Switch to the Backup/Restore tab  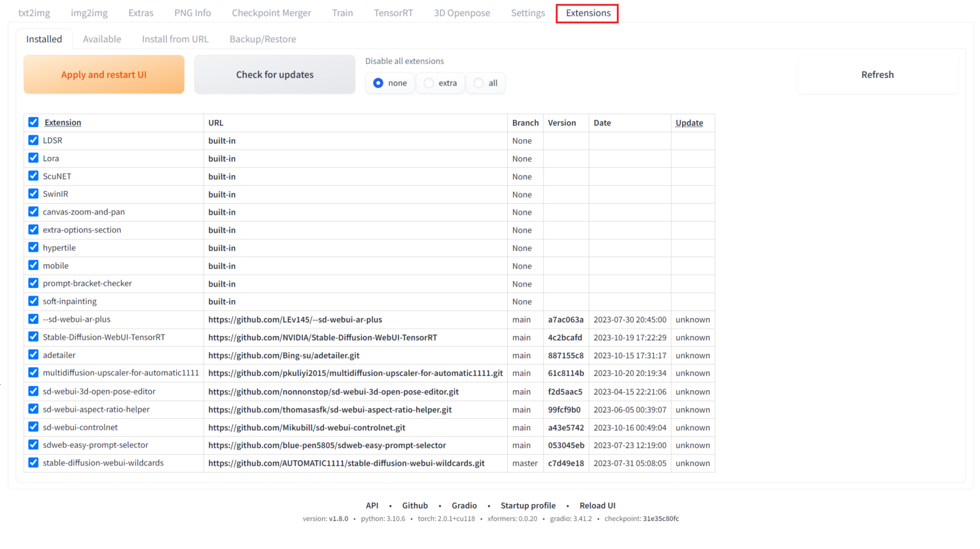(262, 39)
